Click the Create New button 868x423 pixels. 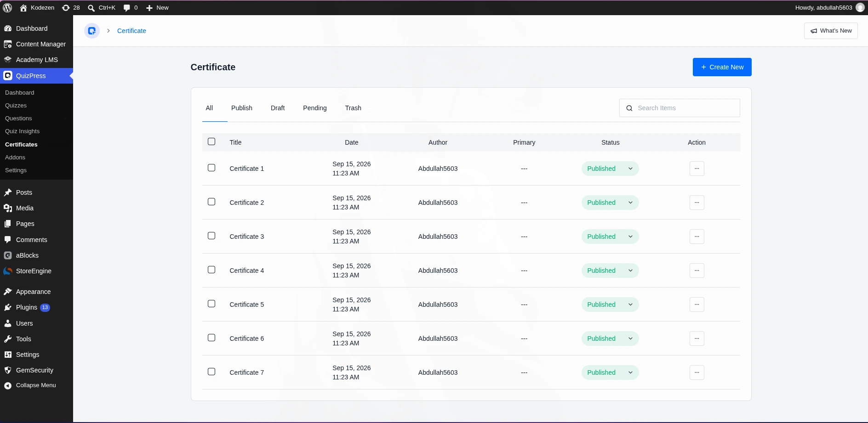[x=722, y=67]
